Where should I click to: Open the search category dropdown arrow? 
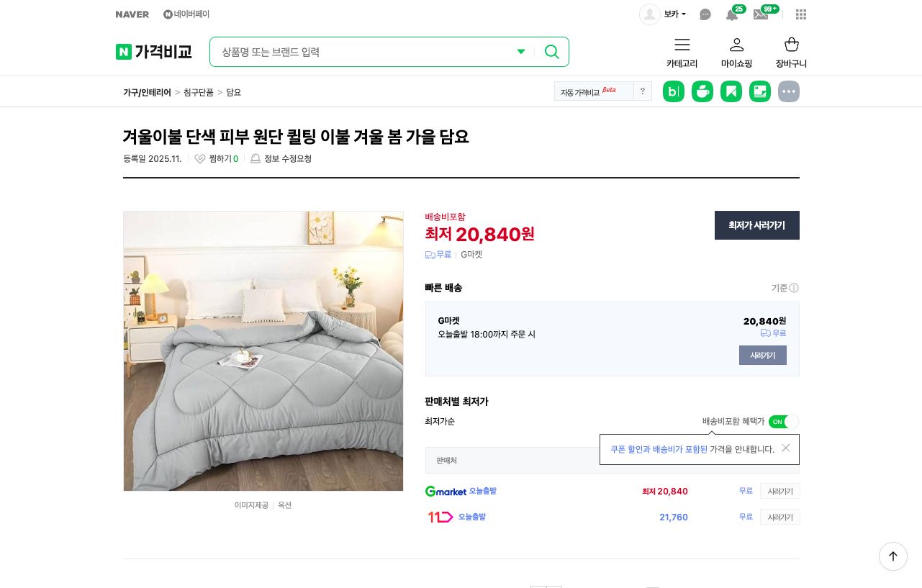point(520,52)
